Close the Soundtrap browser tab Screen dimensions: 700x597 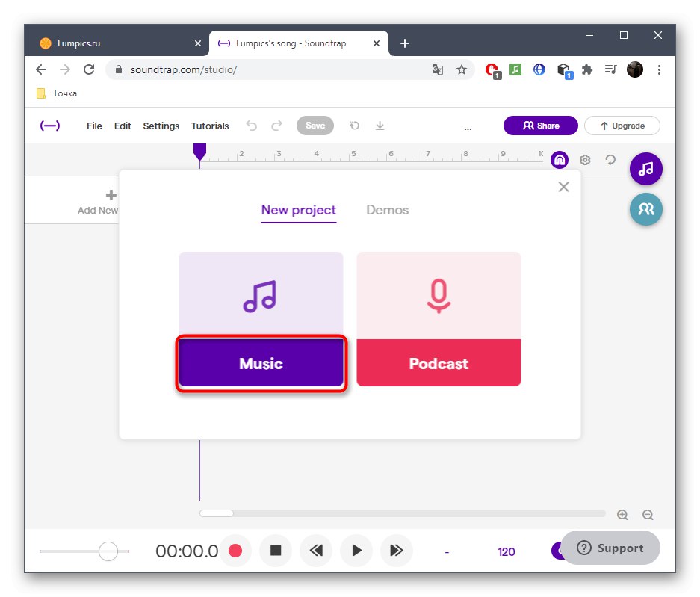377,43
